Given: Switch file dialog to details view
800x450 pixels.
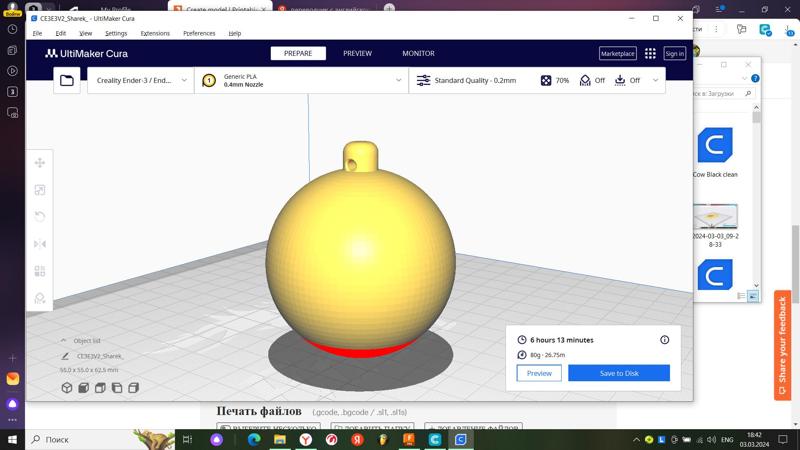Looking at the screenshot, I should pyautogui.click(x=741, y=296).
